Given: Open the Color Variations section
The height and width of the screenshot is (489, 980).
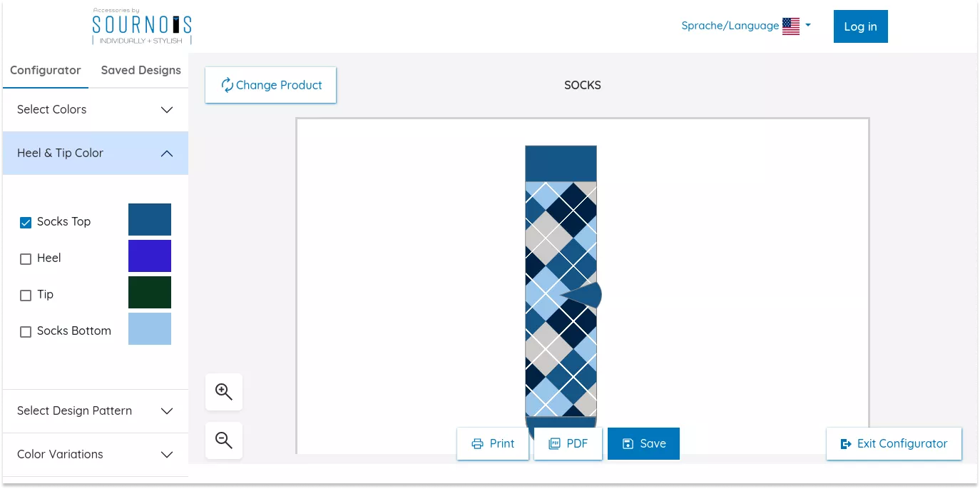Looking at the screenshot, I should (x=95, y=454).
